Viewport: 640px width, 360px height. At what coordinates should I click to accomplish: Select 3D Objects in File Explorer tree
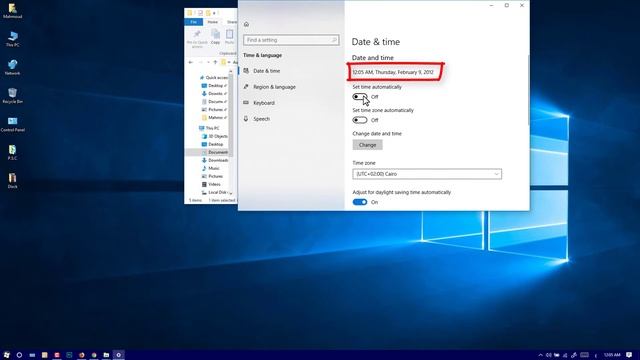click(215, 136)
